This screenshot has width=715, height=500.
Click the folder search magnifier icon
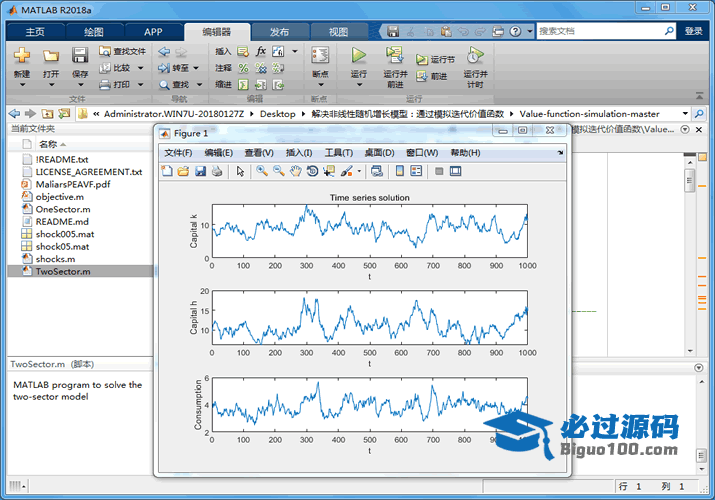click(x=699, y=113)
